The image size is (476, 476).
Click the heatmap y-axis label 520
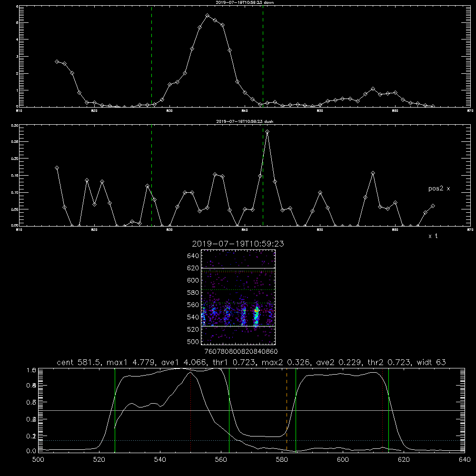tap(193, 329)
